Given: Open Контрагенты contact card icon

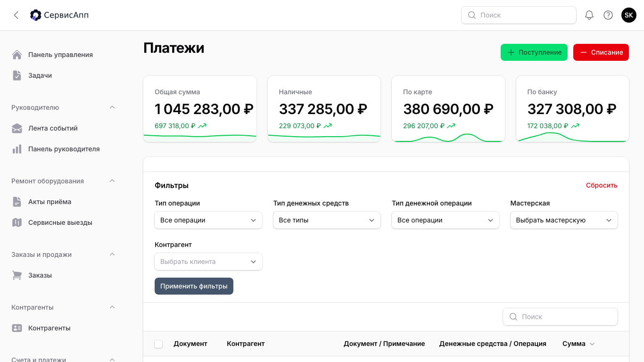Looking at the screenshot, I should coord(17,328).
